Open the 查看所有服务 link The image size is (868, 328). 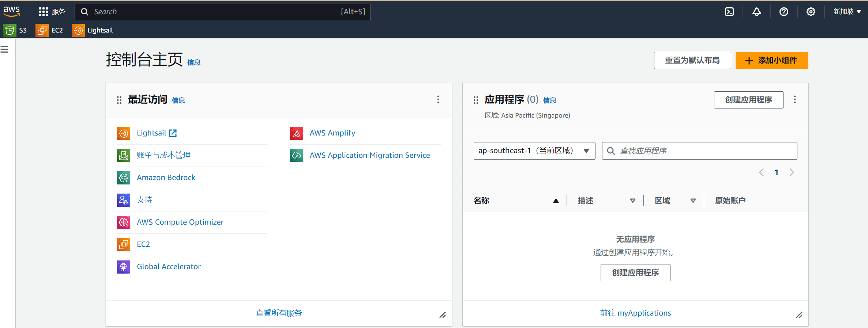(x=278, y=313)
